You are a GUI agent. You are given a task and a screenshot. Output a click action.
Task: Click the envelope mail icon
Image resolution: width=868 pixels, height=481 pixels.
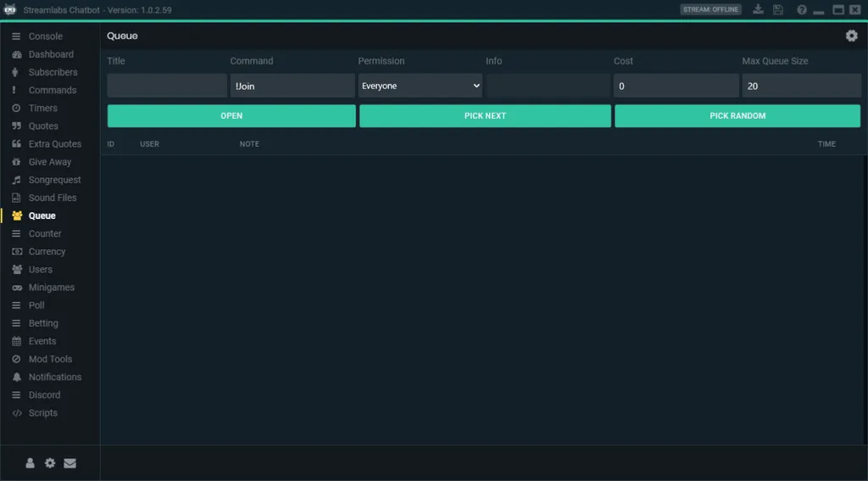click(x=70, y=463)
